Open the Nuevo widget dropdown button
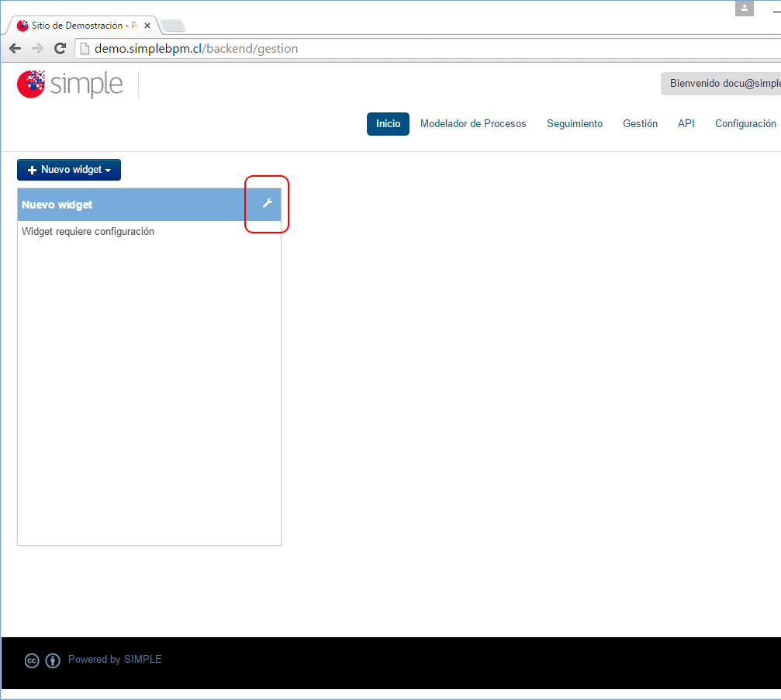Viewport: 781px width, 700px height. (x=69, y=170)
